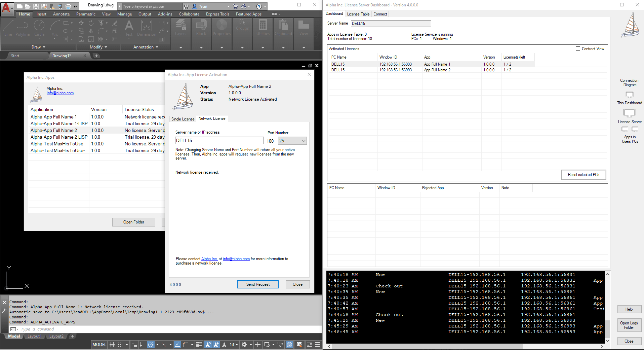Click the Plot printer icon in quick access toolbar

pos(68,6)
